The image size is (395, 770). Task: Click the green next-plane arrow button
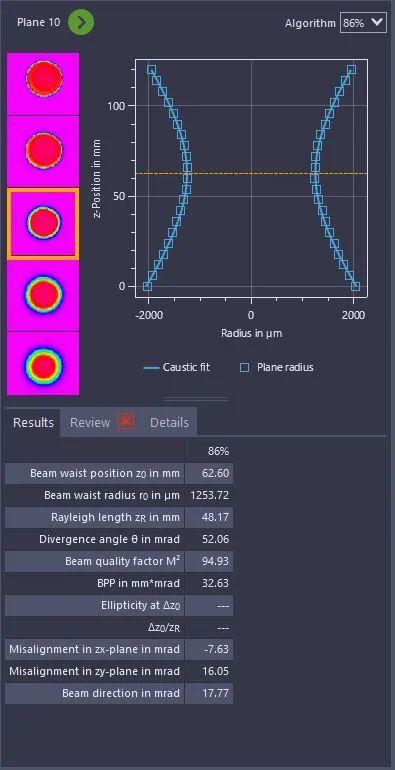coord(81,23)
